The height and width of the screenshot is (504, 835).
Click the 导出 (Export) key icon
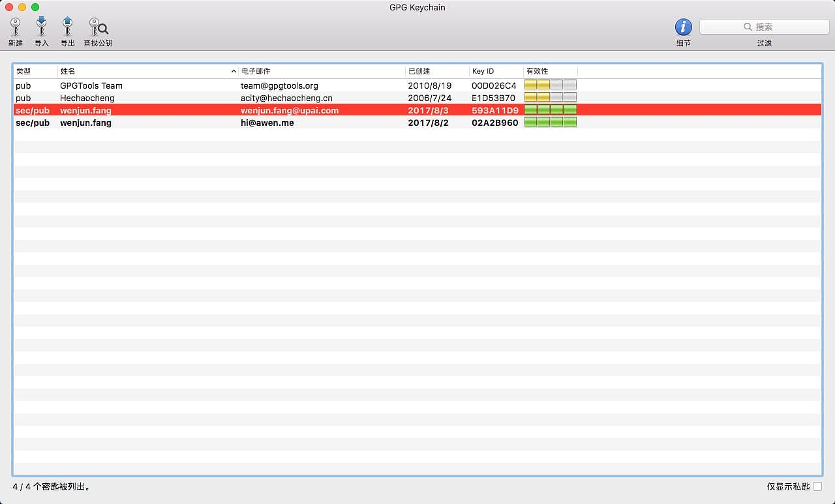(x=67, y=27)
